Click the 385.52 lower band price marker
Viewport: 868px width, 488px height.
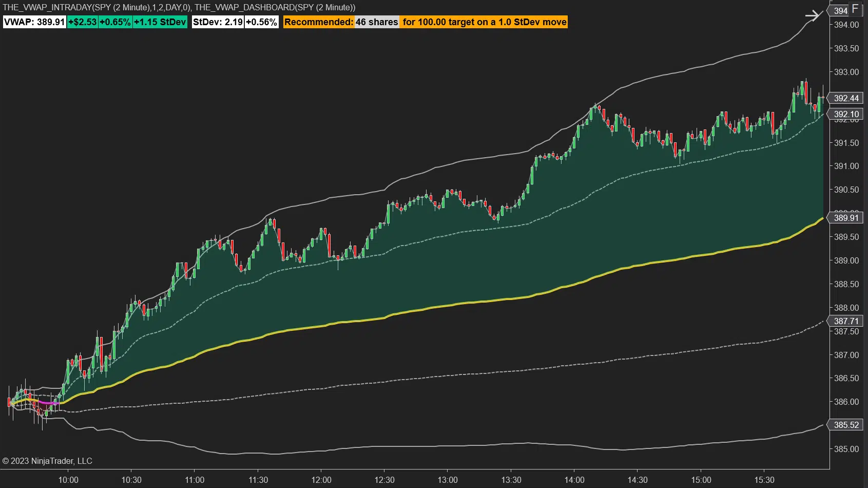click(x=845, y=425)
